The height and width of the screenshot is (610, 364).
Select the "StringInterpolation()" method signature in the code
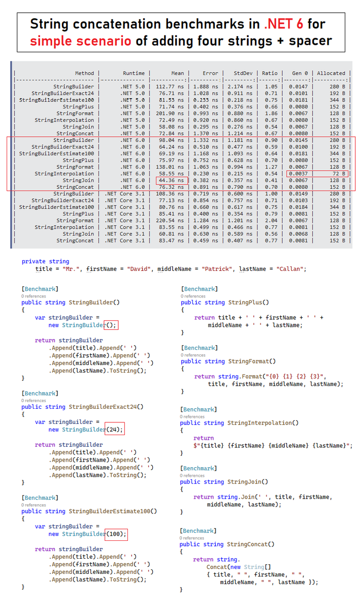pos(262,423)
